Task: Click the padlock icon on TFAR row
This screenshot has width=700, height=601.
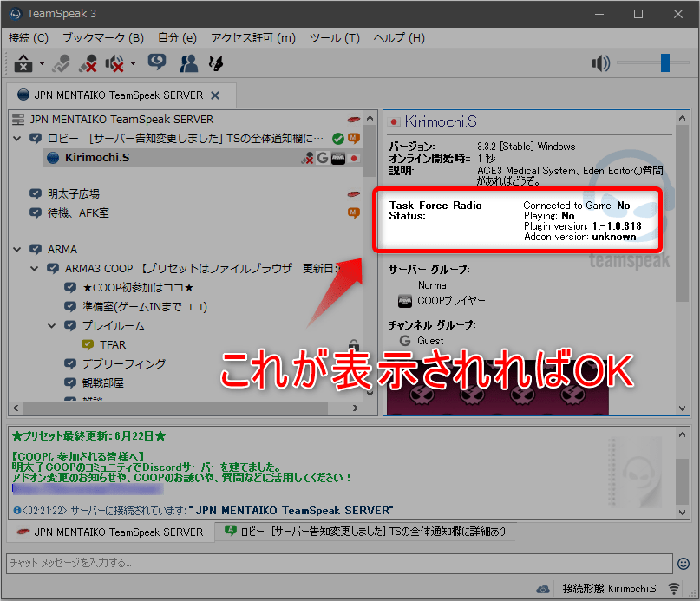Action: [x=354, y=344]
